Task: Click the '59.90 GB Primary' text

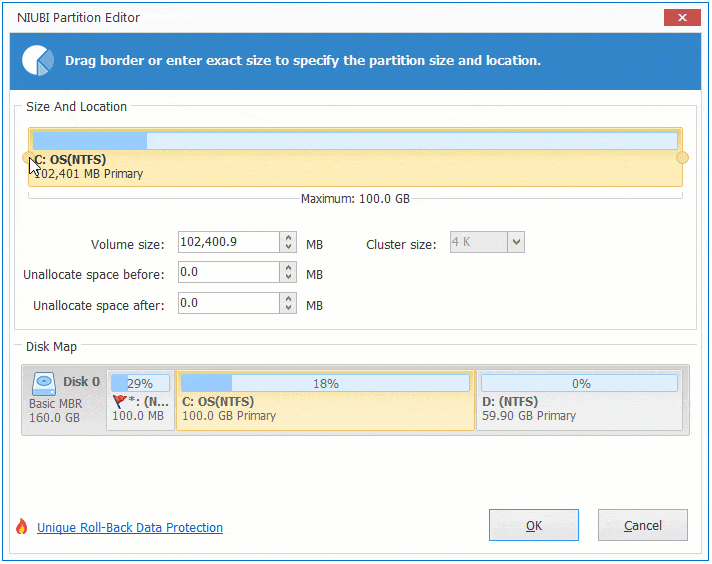Action: tap(529, 416)
